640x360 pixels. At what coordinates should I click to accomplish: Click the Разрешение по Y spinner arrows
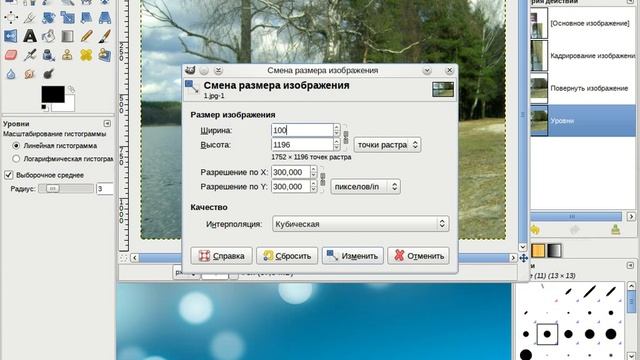pyautogui.click(x=313, y=186)
